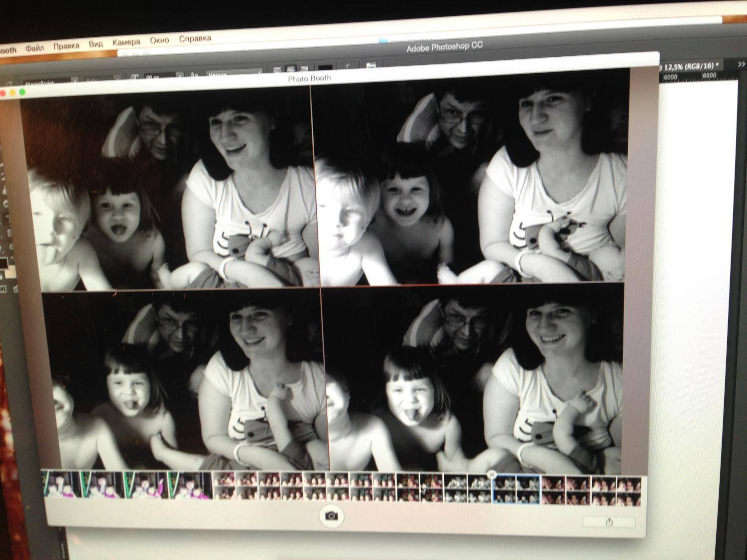Screen dimensions: 747x560
Task: Open the Вид menu
Action: 96,44
